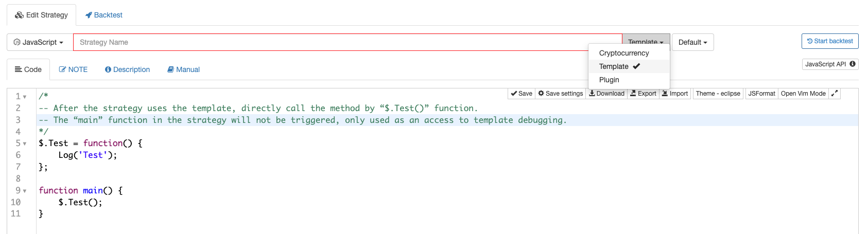Switch to the Backtest tab
The height and width of the screenshot is (234, 868).
coord(103,15)
